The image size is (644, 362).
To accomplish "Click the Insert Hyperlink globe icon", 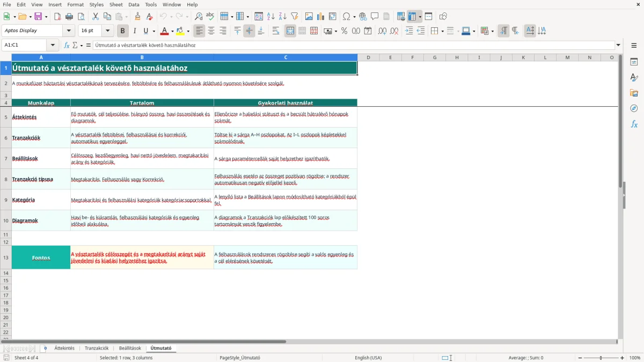I will (363, 17).
